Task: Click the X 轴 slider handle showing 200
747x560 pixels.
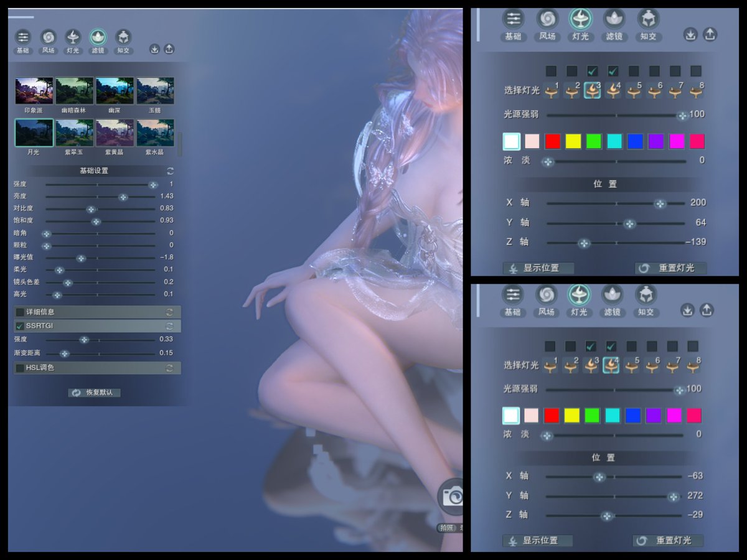Action: [x=660, y=203]
